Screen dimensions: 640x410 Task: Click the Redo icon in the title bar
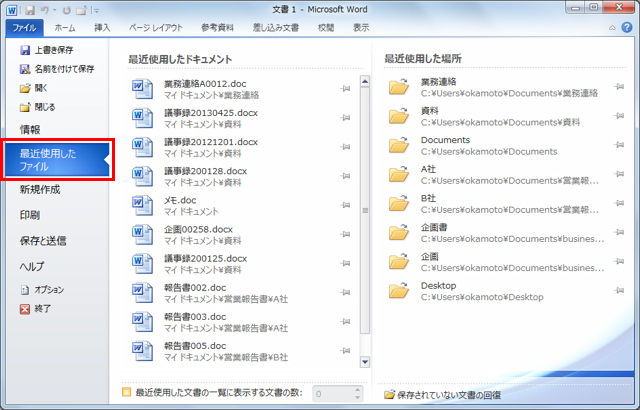click(x=67, y=10)
